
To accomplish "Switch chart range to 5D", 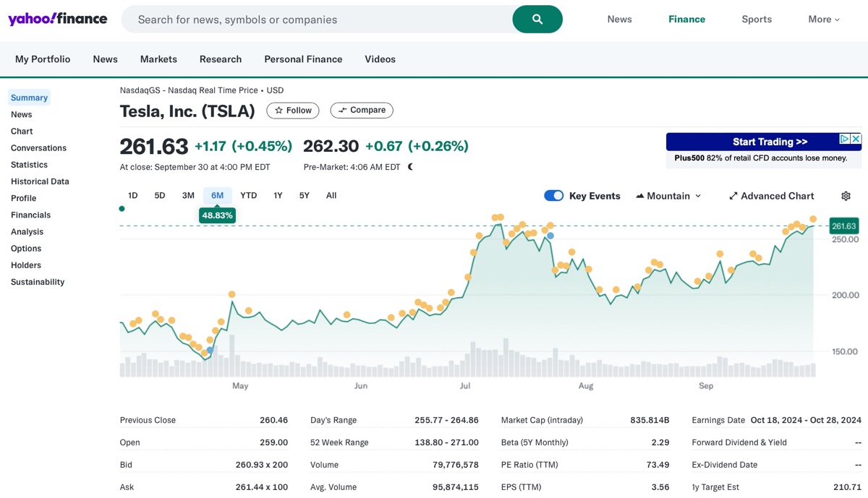I will pos(160,196).
